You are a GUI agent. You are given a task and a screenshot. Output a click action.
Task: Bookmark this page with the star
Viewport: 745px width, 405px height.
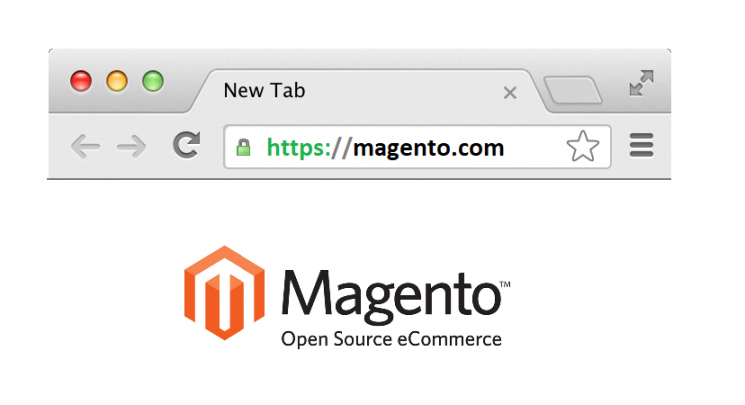[x=583, y=146]
